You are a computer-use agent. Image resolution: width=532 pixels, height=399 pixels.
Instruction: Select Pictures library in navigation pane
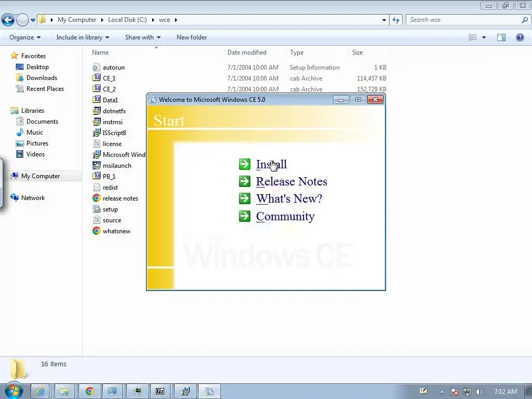point(32,143)
